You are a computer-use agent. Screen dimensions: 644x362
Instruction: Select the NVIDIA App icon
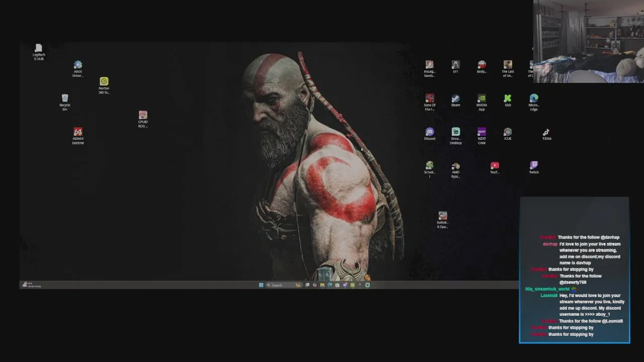(x=481, y=103)
